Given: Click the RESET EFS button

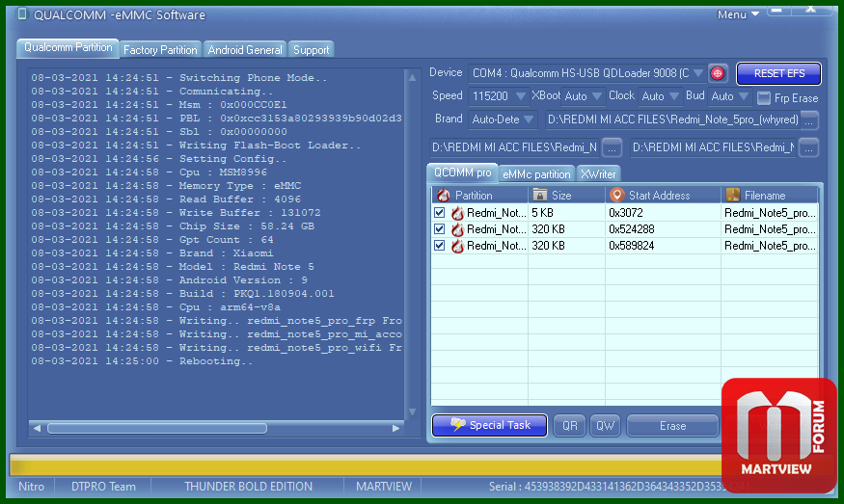Looking at the screenshot, I should pos(778,73).
